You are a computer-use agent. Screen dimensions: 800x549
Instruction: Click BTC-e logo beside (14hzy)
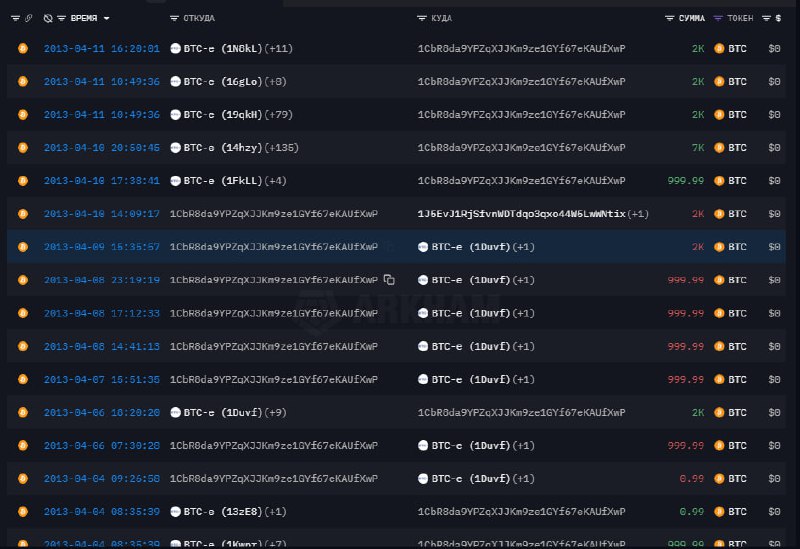point(176,147)
